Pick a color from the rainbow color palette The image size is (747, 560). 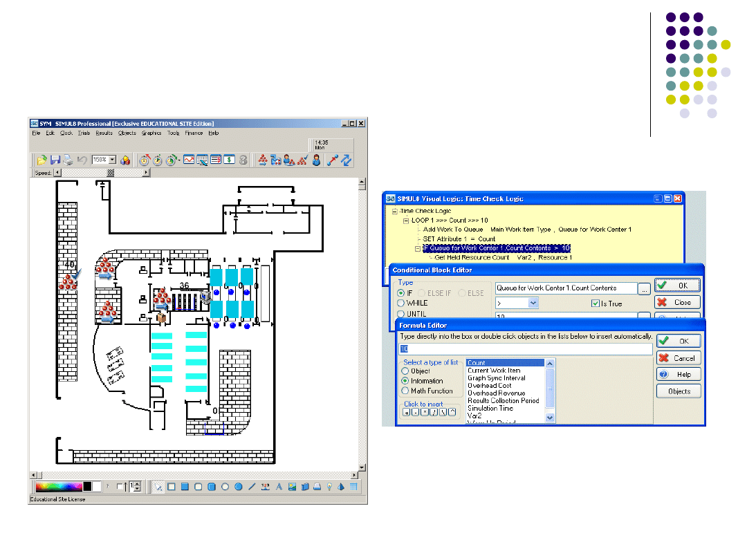click(59, 487)
